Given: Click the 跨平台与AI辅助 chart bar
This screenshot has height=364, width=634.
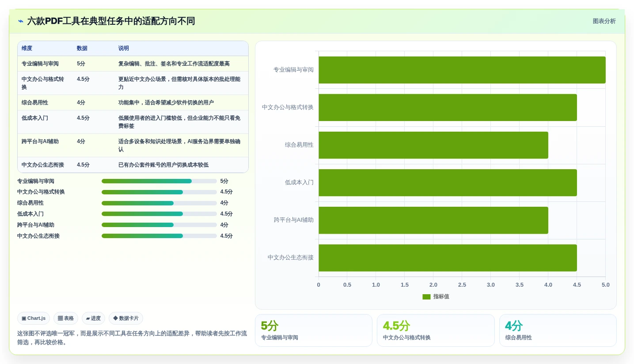Looking at the screenshot, I should pyautogui.click(x=433, y=220).
